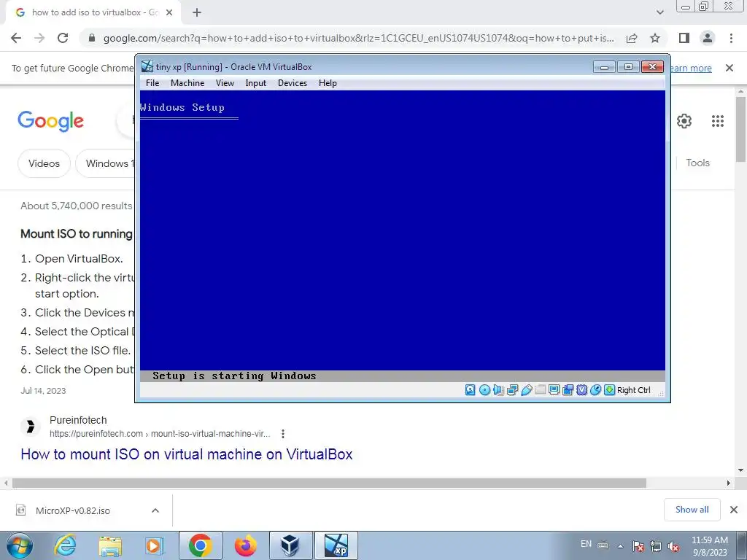
Task: Open 'How to mount ISO on virtual machine' result
Action: tap(187, 454)
